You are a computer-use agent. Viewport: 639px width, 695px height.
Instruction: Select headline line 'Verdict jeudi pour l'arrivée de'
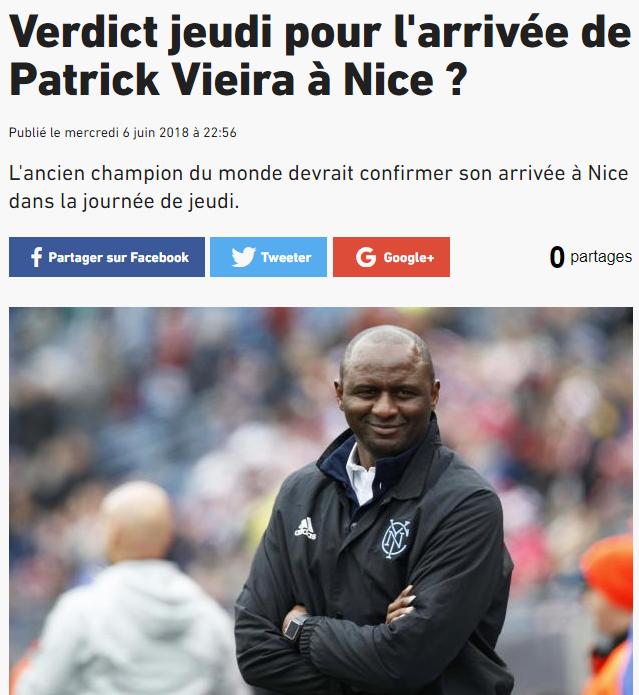click(320, 32)
